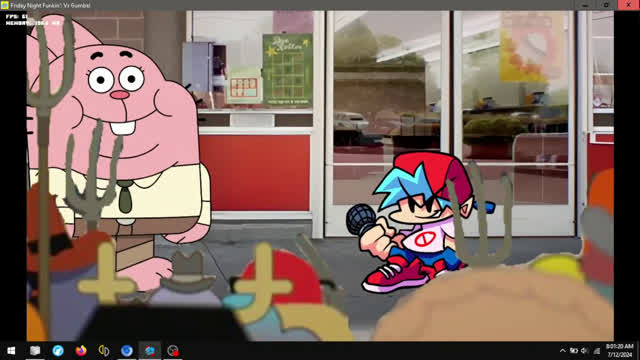Screen dimensions: 640x360
Task: Open File Explorer from the taskbar
Action: (35, 351)
